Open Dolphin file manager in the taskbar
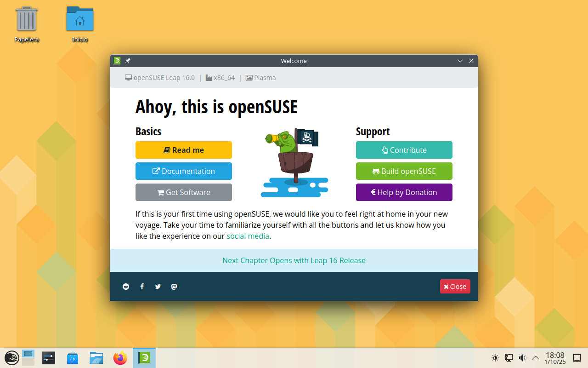 point(96,358)
